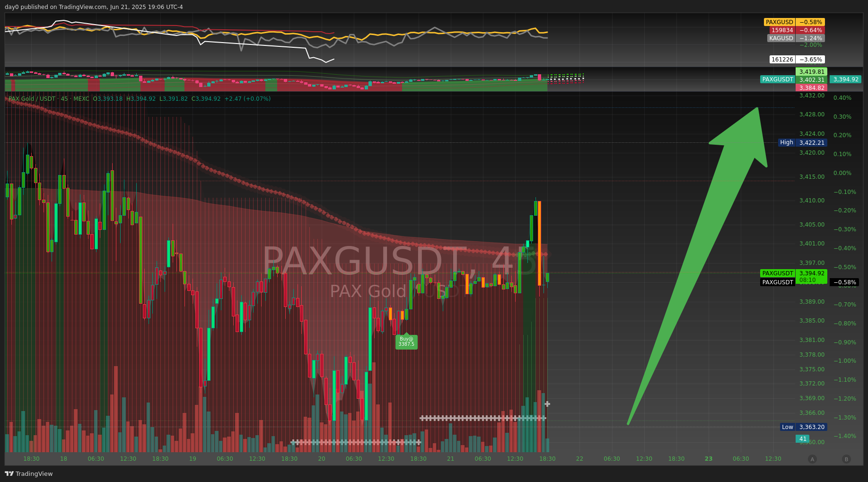Click the −1.24% value beside KAGUSD
The height and width of the screenshot is (482, 868).
coord(810,38)
